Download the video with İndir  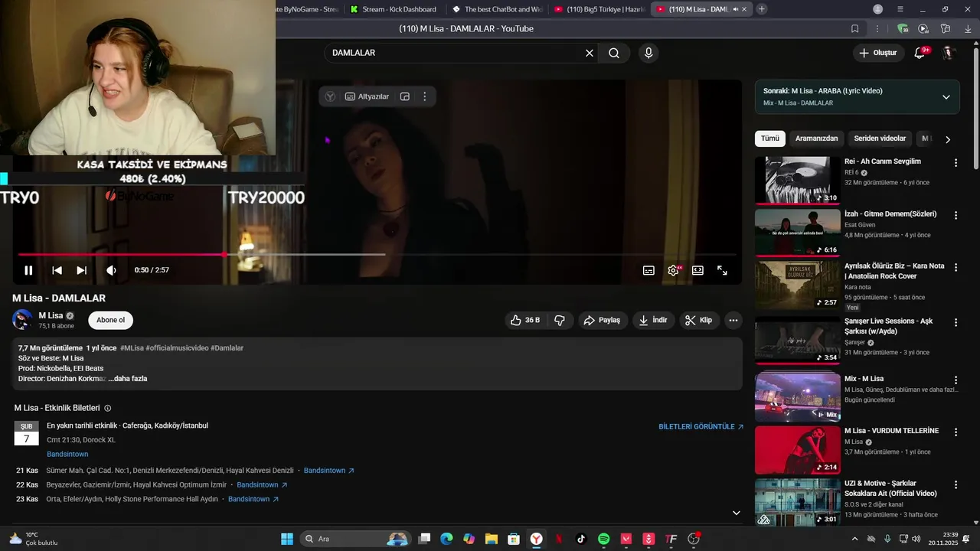coord(654,320)
